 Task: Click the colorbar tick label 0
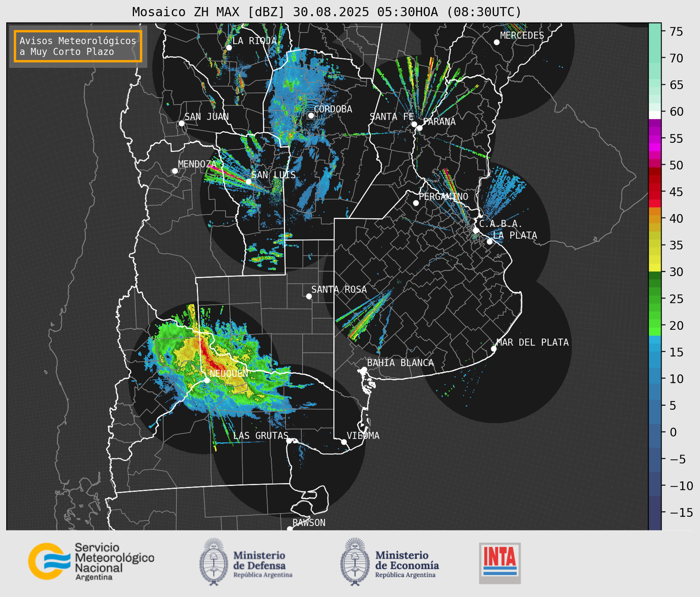click(x=673, y=432)
